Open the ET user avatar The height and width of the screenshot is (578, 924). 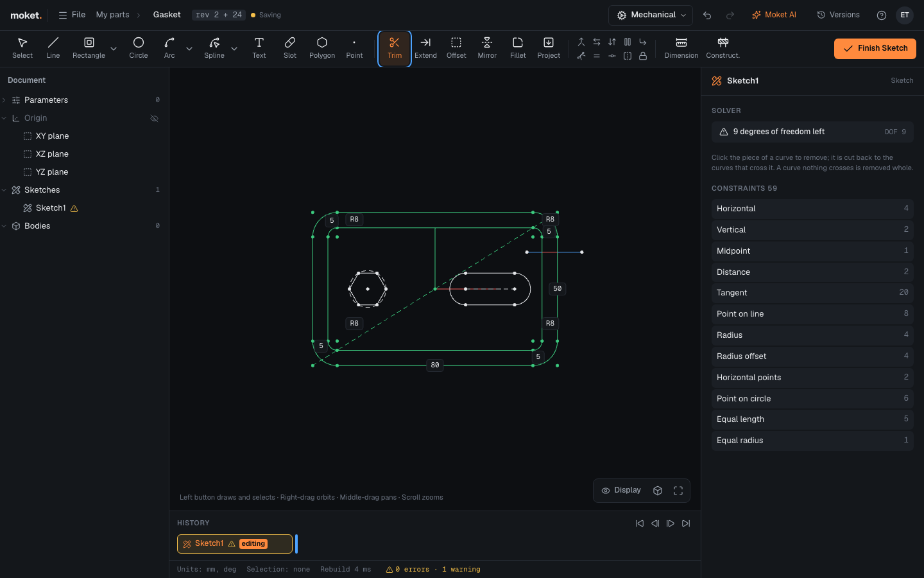(905, 15)
